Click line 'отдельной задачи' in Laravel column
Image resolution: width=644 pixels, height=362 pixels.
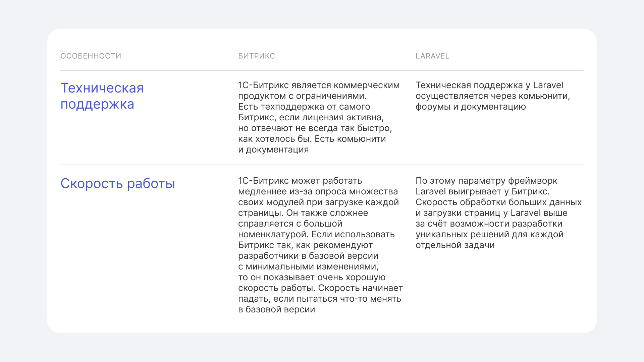click(455, 245)
